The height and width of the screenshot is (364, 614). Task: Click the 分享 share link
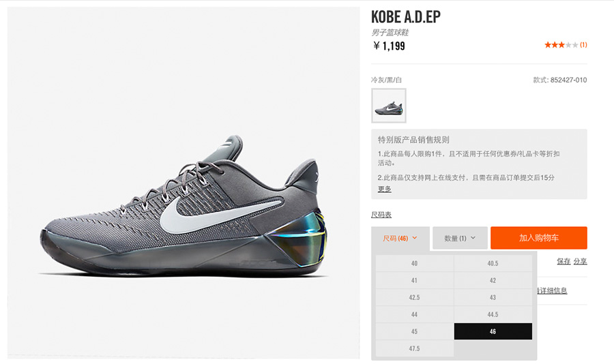581,261
